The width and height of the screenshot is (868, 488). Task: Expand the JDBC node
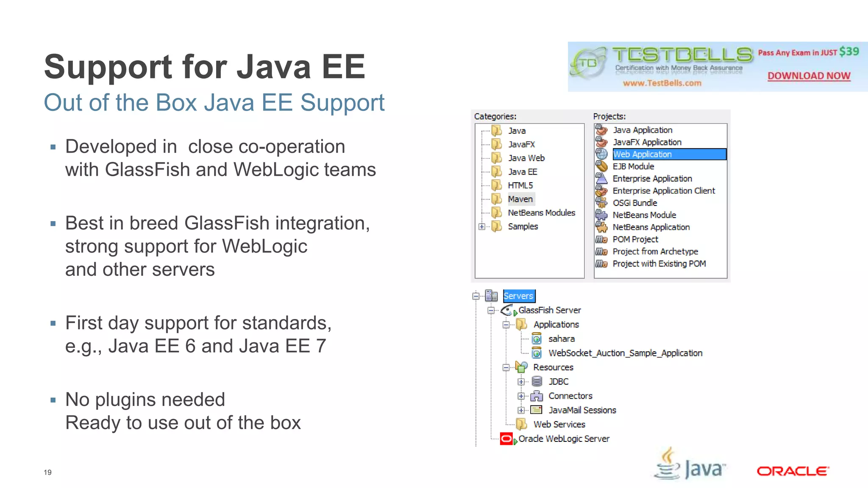[521, 382]
